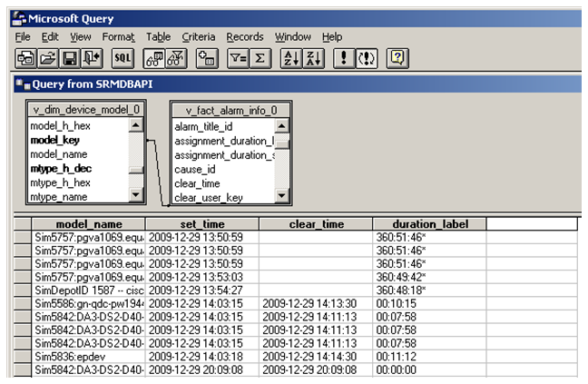The image size is (588, 384).
Task: Click the Microsoft Query title bar icon
Action: (x=19, y=19)
